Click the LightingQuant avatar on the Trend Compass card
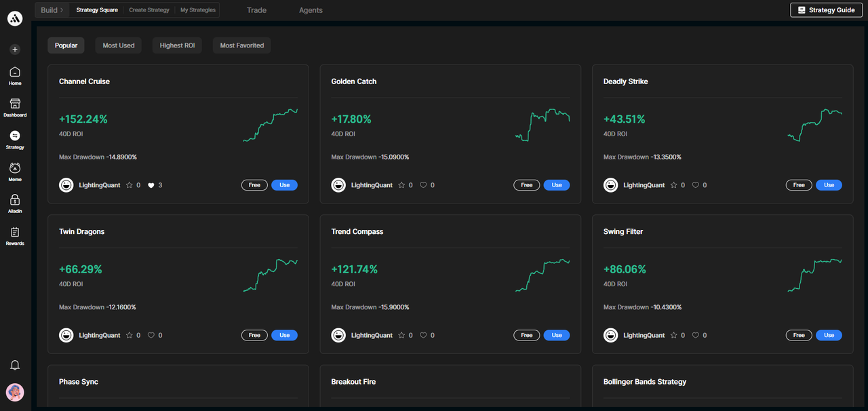868x411 pixels. (338, 335)
